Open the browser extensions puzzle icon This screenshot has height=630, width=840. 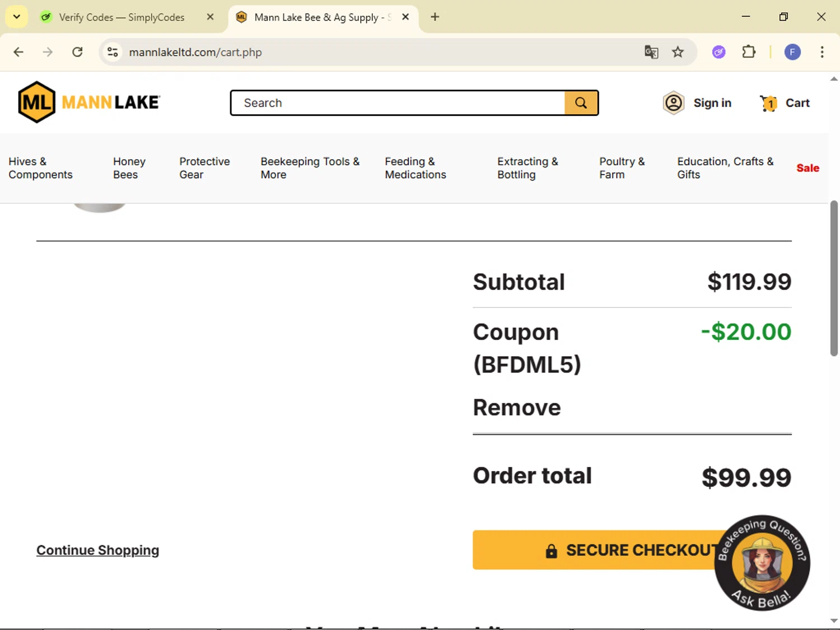pyautogui.click(x=749, y=52)
